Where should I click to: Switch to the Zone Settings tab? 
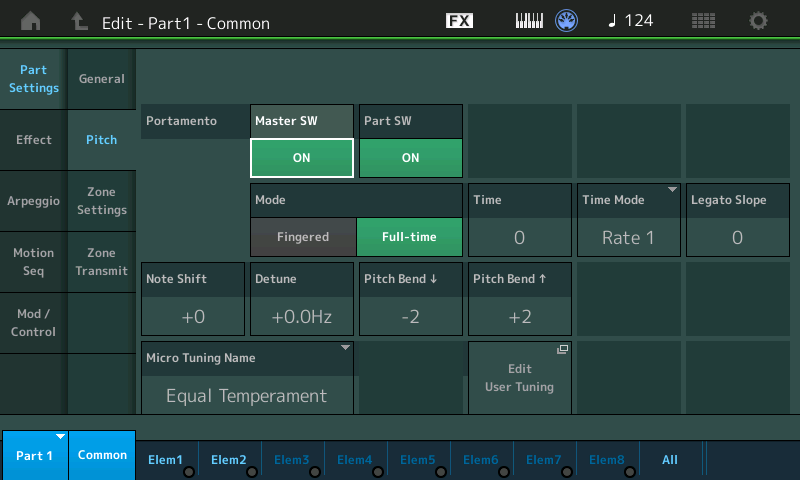(102, 201)
